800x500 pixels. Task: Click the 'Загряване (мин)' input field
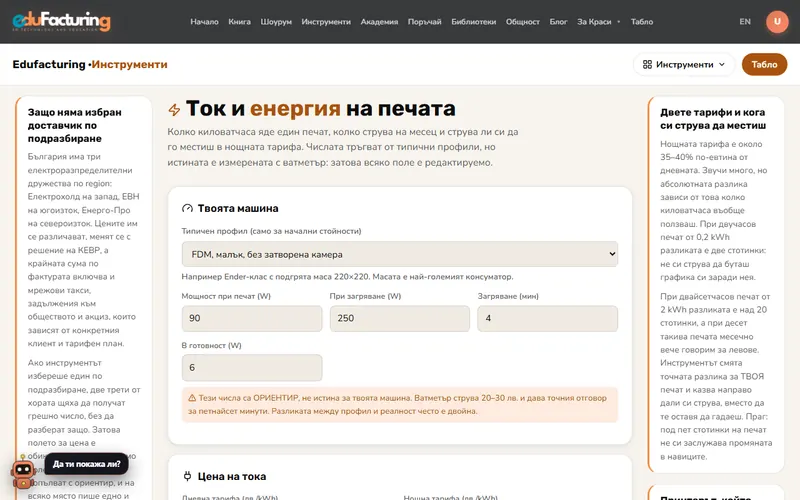coord(547,318)
